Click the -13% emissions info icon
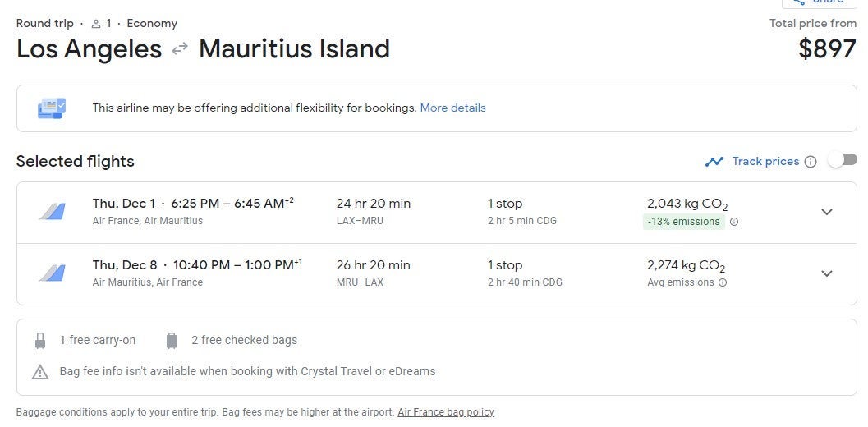Viewport: 868px width, 427px height. [734, 222]
